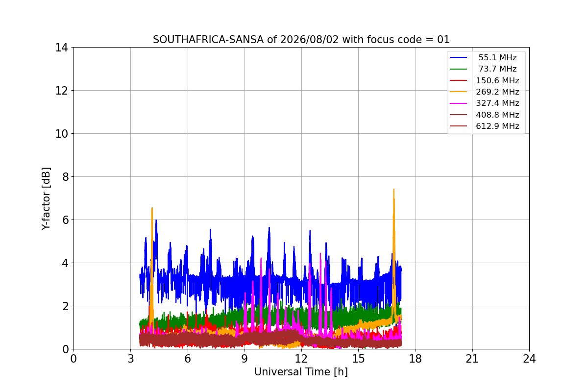The image size is (588, 392).
Task: Click the x-axis tick label 3
Action: 130,359
